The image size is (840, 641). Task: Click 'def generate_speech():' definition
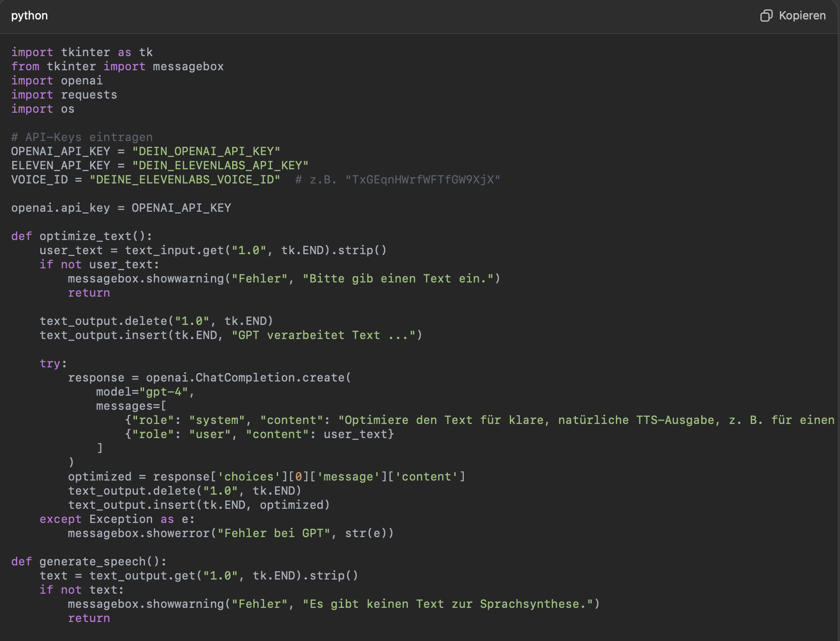[89, 561]
